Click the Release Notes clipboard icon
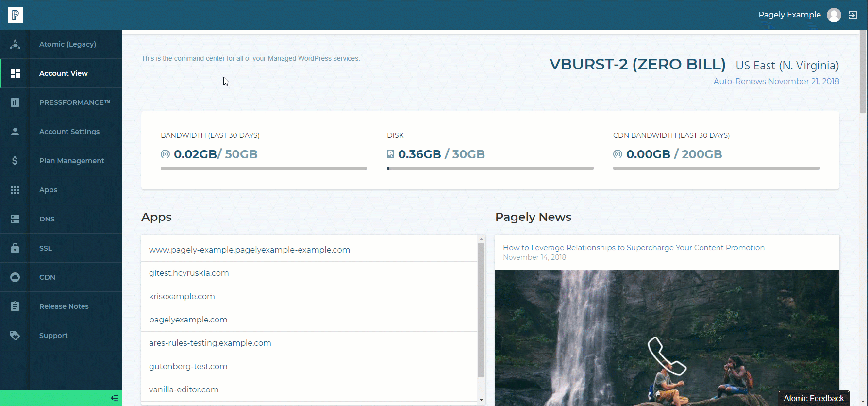 (x=15, y=306)
